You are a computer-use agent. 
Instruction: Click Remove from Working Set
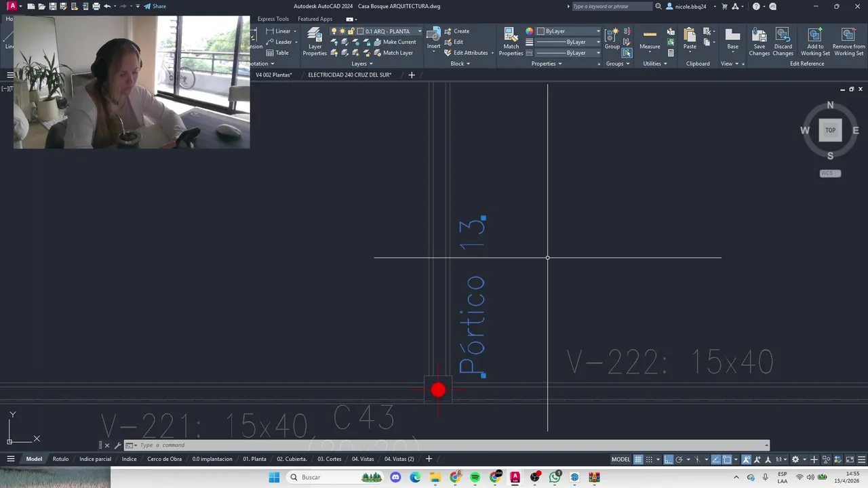click(x=848, y=42)
